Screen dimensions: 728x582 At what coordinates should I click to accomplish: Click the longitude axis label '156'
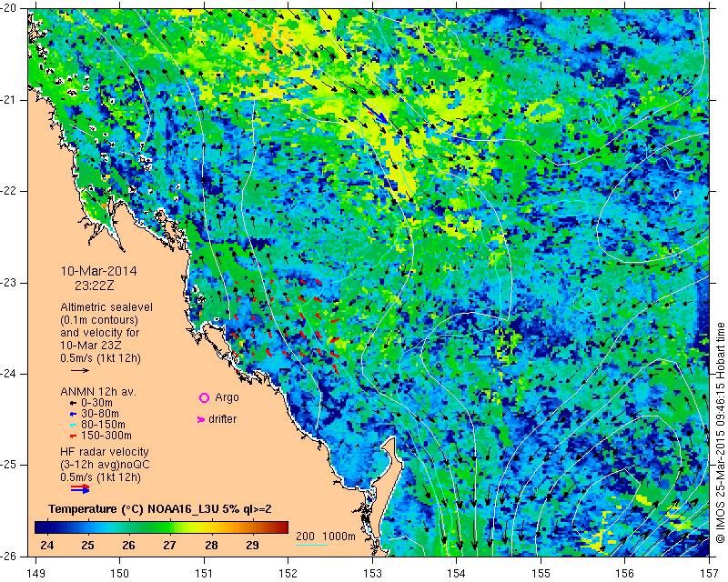(625, 573)
